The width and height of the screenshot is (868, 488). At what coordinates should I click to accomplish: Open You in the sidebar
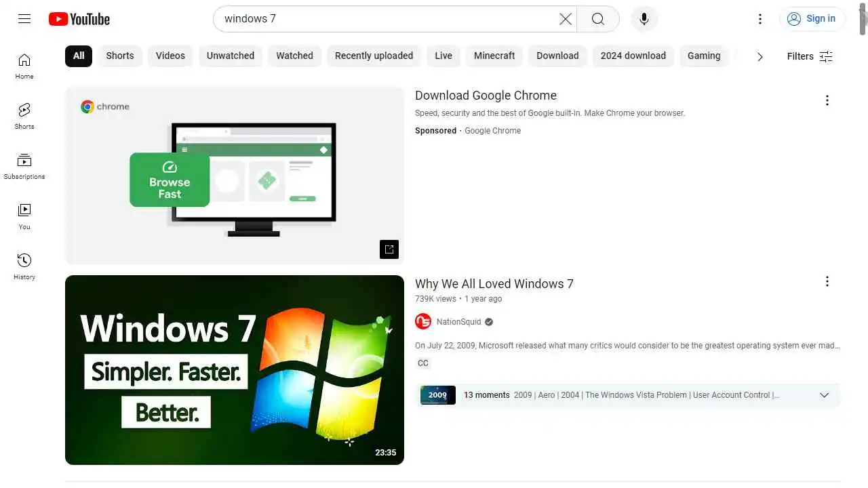pos(24,217)
